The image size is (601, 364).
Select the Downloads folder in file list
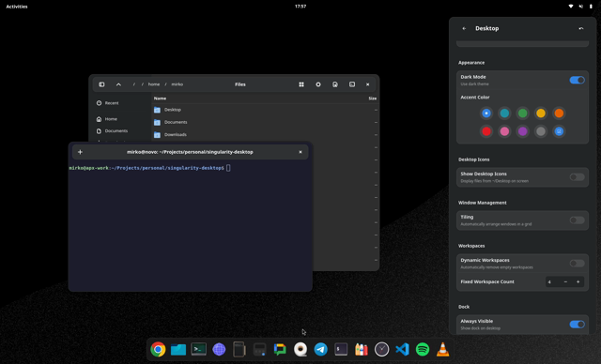click(265, 135)
